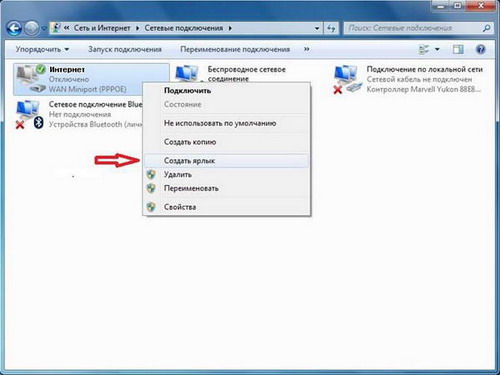The height and width of the screenshot is (375, 500).
Task: Click "Устройства Bluetooth (лич..." text
Action: tap(95, 124)
